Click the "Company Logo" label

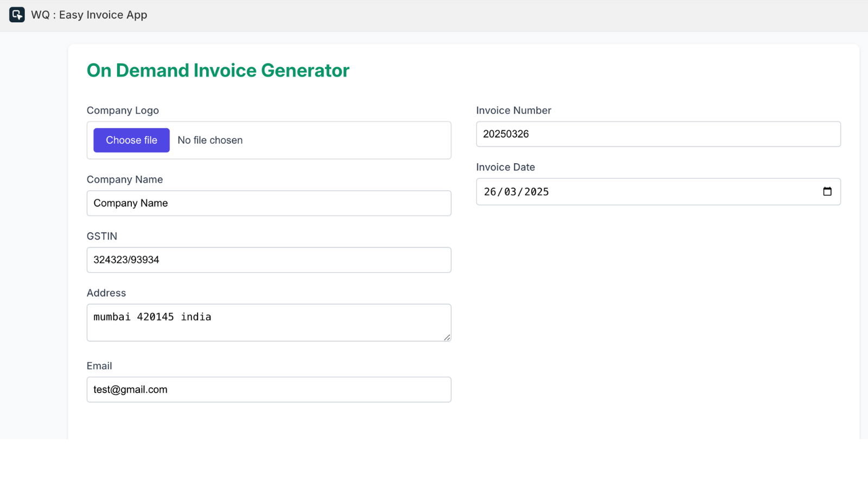click(x=123, y=111)
